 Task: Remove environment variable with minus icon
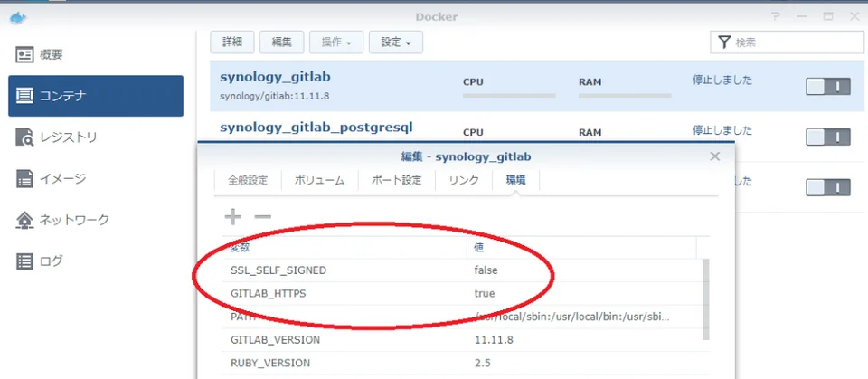(x=262, y=217)
